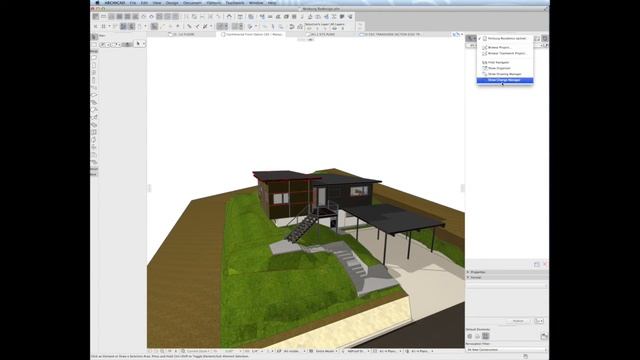
Task: Open the Options menu
Action: point(214,3)
